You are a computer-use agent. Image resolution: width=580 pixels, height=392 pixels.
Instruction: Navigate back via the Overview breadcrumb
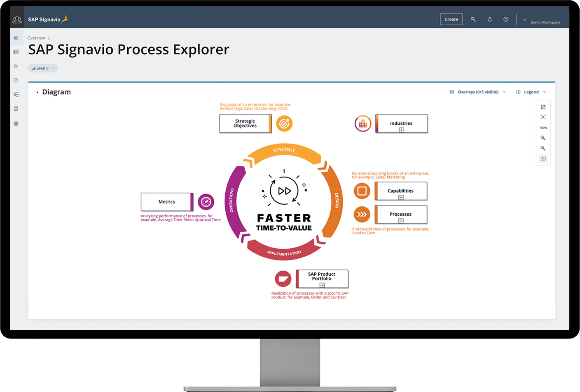click(36, 37)
